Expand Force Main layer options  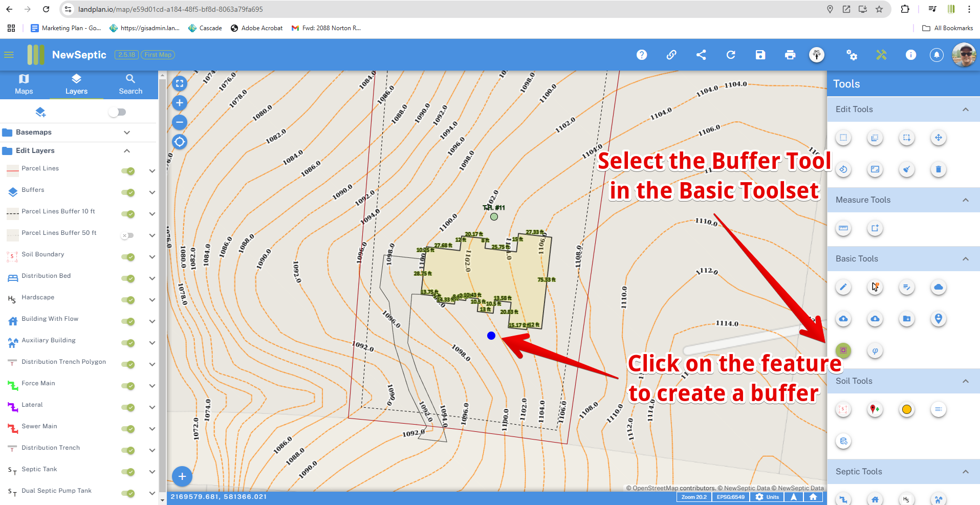(x=152, y=386)
